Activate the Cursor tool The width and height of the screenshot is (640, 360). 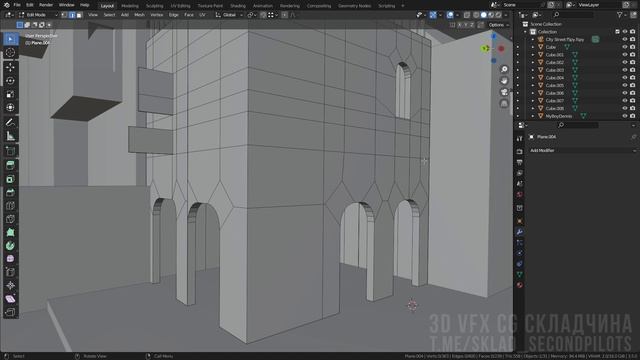(x=10, y=52)
